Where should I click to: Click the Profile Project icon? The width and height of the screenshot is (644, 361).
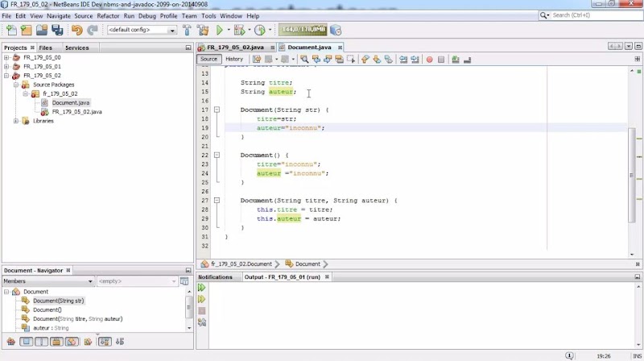259,30
